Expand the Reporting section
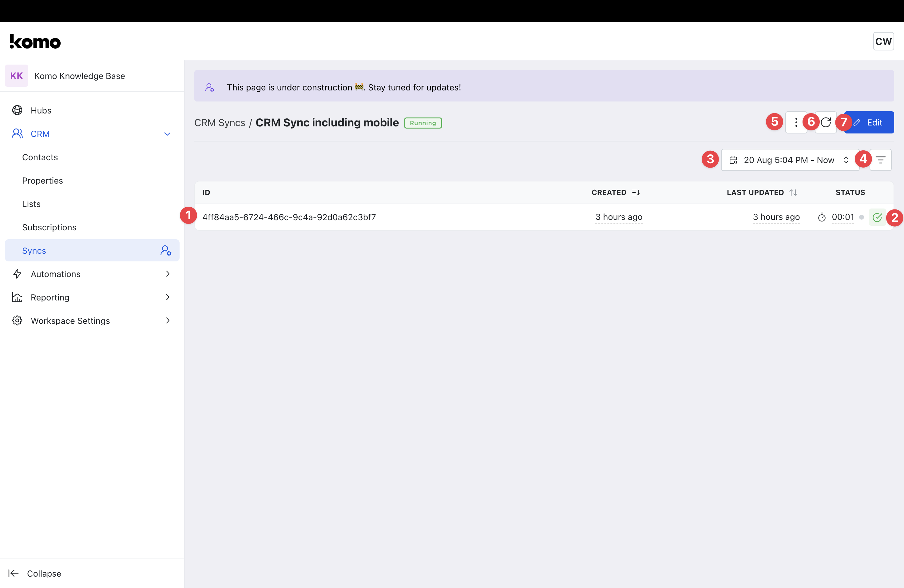The height and width of the screenshot is (588, 904). click(168, 297)
